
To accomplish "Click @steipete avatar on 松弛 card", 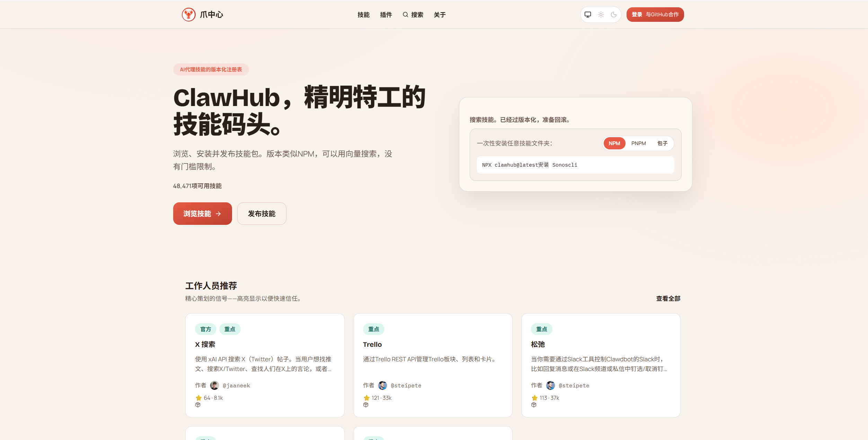I will click(x=551, y=385).
